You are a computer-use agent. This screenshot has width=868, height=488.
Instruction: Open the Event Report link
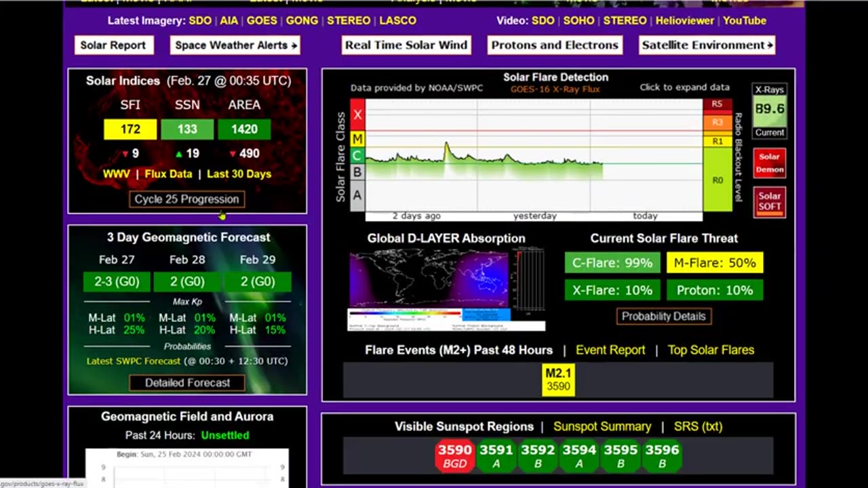click(610, 350)
